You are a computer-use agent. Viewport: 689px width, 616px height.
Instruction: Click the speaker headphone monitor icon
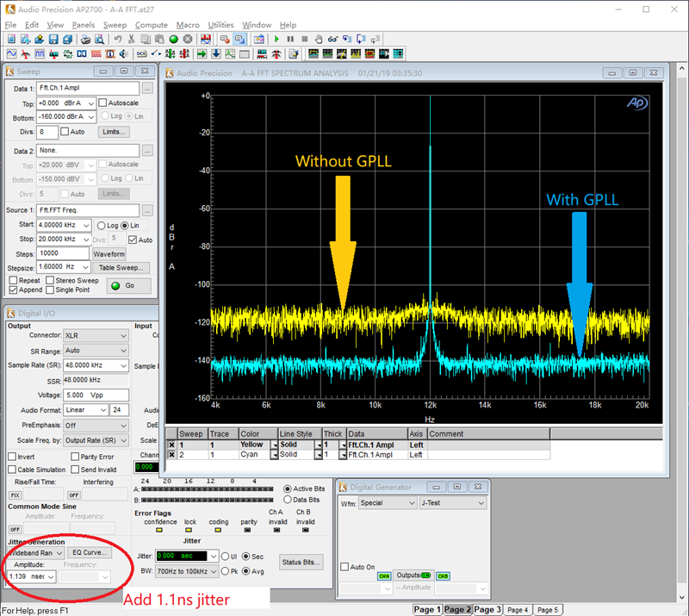(124, 54)
